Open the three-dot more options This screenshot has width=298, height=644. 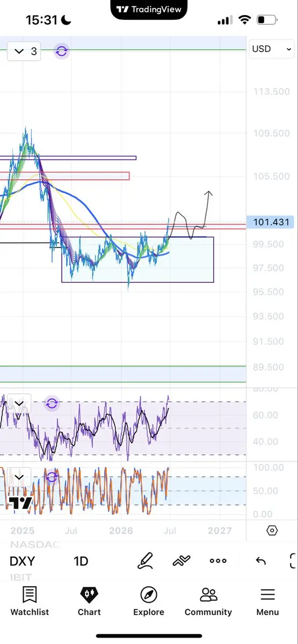click(218, 561)
